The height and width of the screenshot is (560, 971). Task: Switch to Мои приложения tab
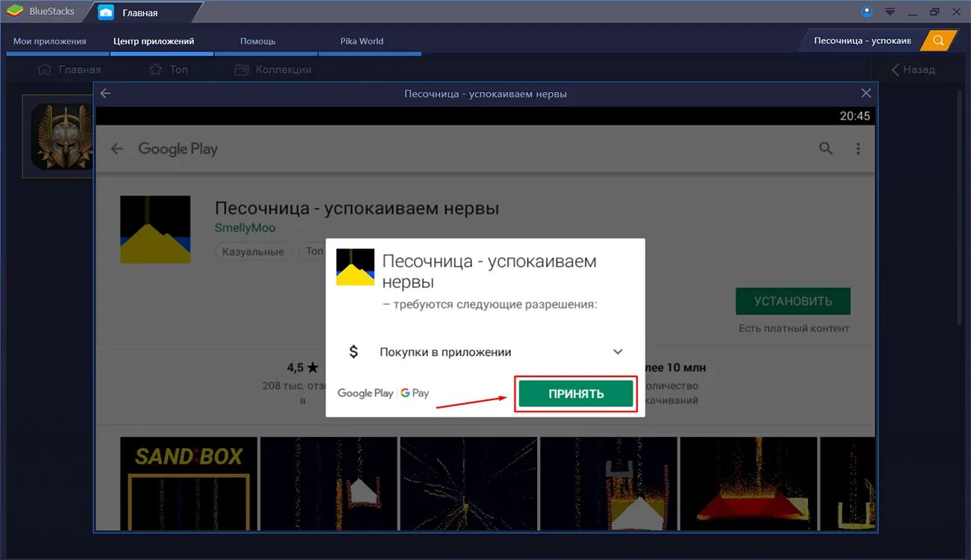tap(49, 41)
